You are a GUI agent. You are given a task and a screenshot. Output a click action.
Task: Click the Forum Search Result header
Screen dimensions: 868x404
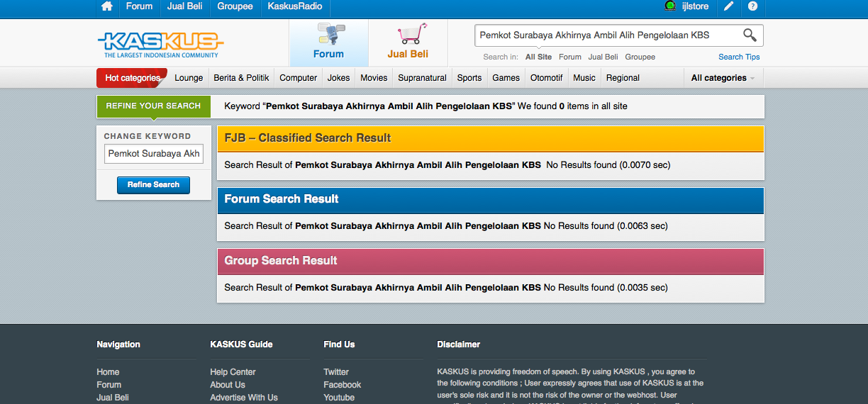[x=491, y=200]
